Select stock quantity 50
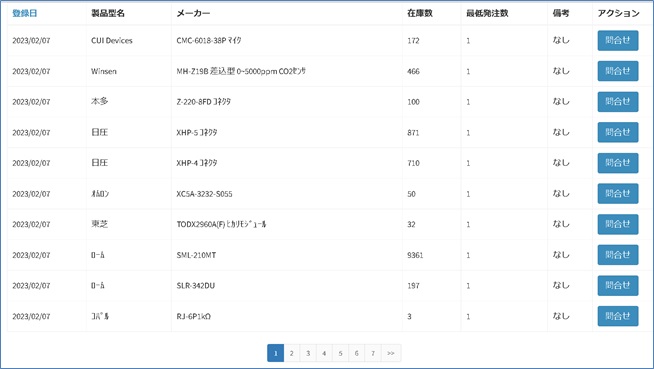654x369 pixels. [x=411, y=194]
